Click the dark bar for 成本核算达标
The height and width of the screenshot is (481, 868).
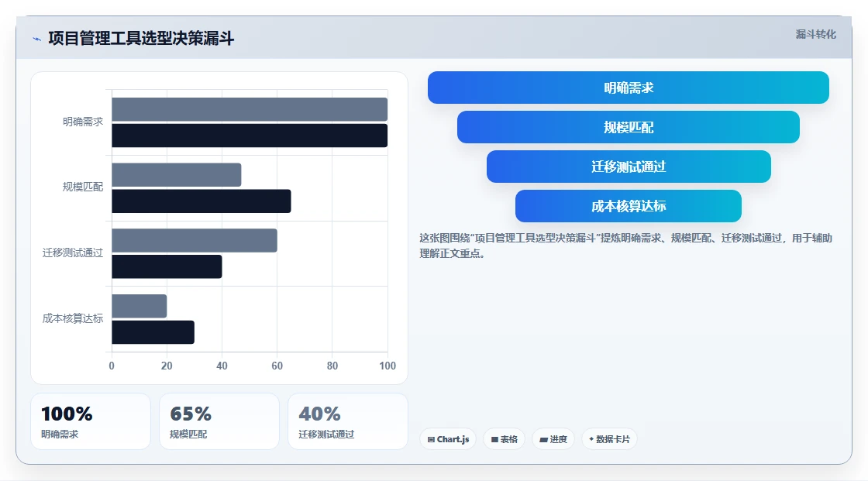[153, 332]
